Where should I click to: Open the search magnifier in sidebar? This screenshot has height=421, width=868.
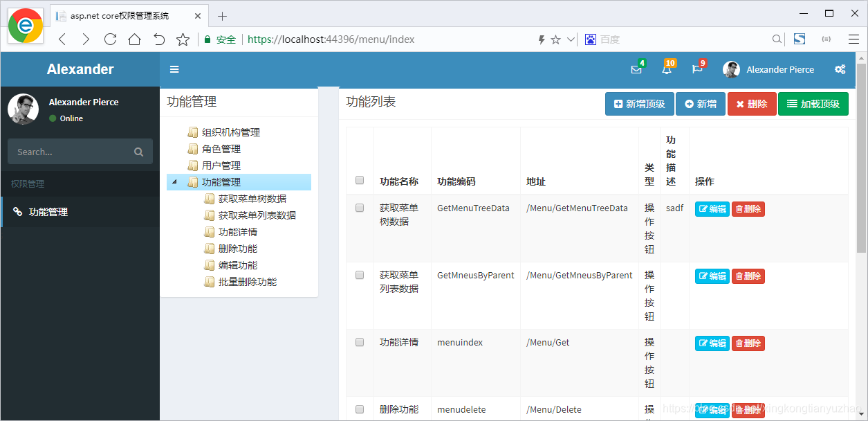coord(139,151)
